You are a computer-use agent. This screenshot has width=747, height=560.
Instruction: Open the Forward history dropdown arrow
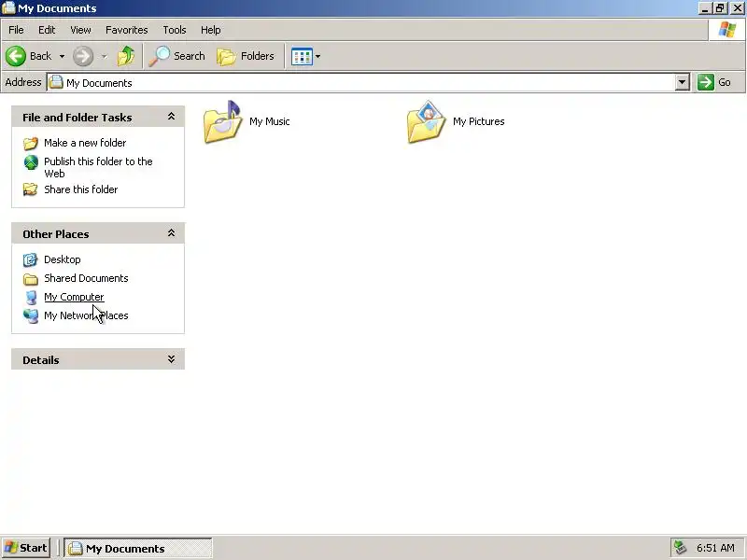pos(105,56)
